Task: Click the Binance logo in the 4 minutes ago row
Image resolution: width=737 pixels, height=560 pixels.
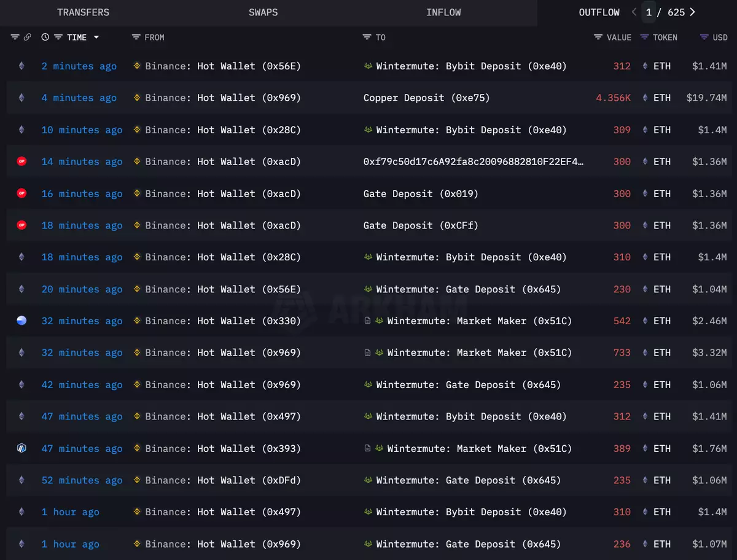Action: 138,98
